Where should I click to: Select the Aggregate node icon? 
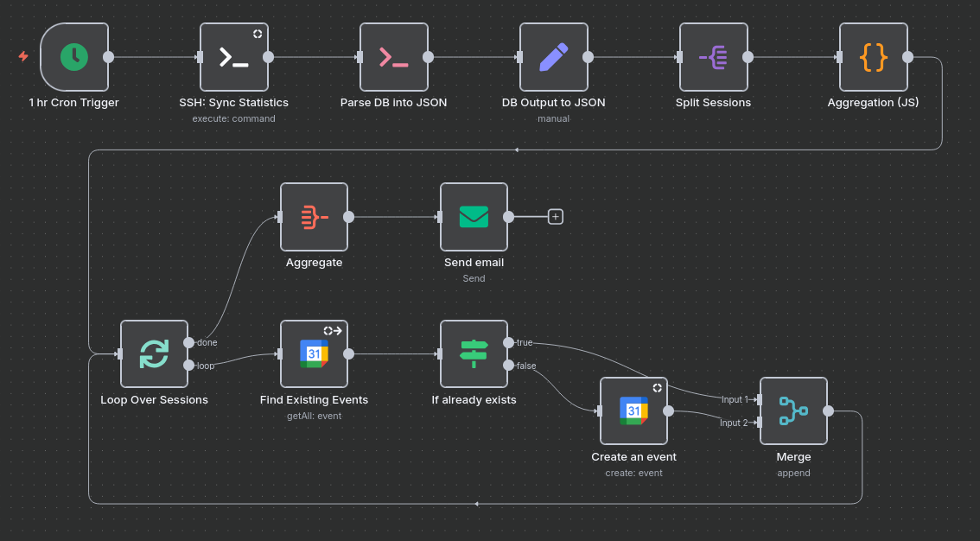[x=314, y=217]
